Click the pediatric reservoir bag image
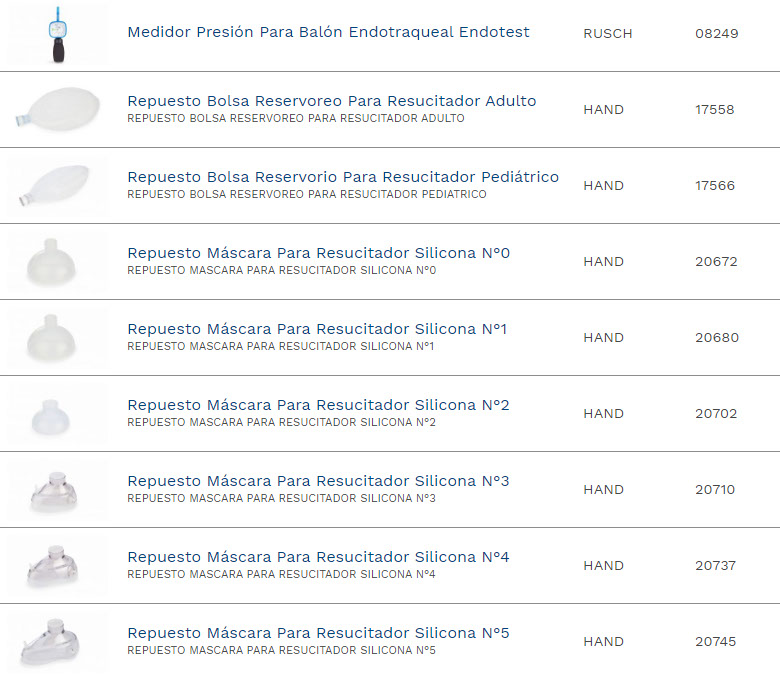 point(56,186)
